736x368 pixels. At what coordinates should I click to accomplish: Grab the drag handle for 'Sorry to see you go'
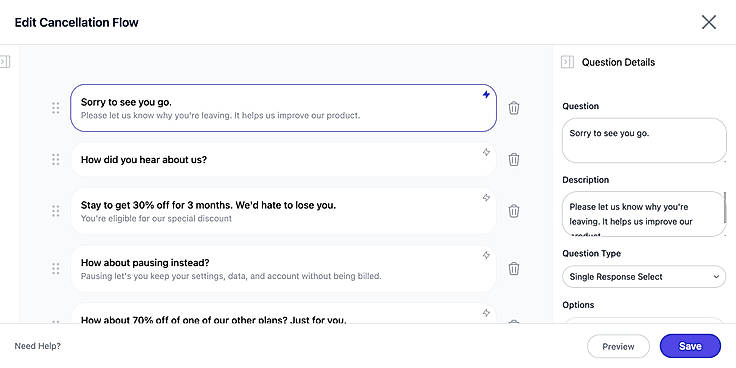pyautogui.click(x=56, y=108)
